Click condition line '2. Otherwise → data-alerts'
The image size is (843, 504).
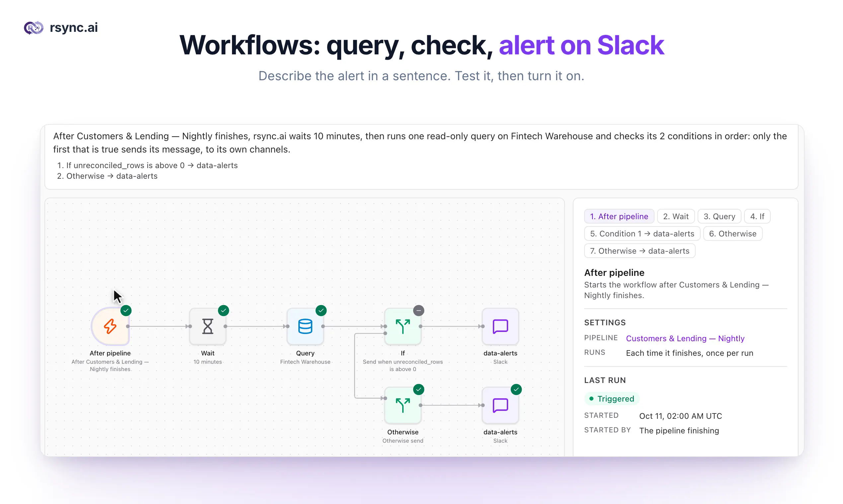107,176
